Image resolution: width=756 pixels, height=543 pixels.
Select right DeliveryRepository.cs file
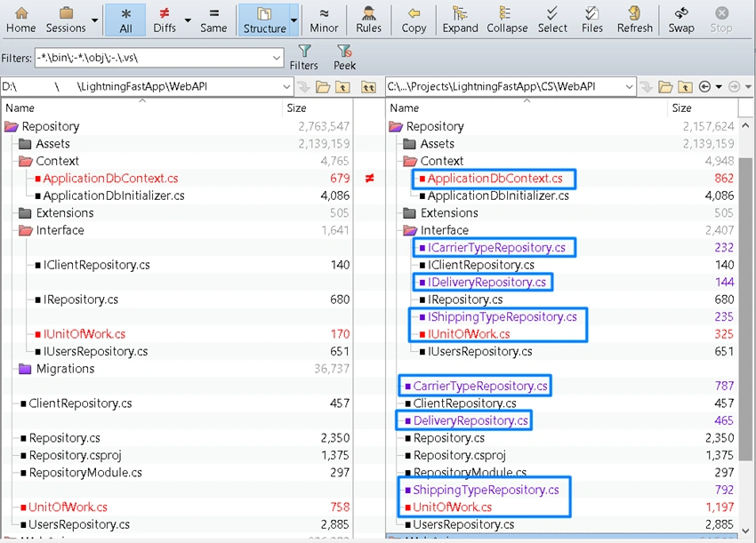tap(470, 420)
